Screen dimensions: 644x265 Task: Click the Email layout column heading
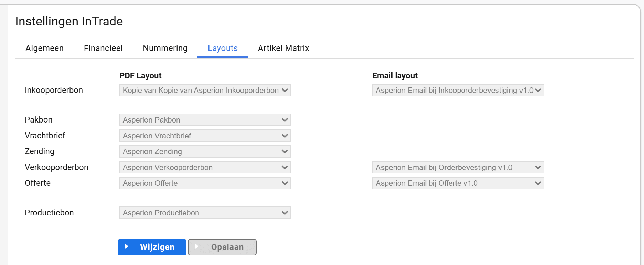(x=395, y=76)
